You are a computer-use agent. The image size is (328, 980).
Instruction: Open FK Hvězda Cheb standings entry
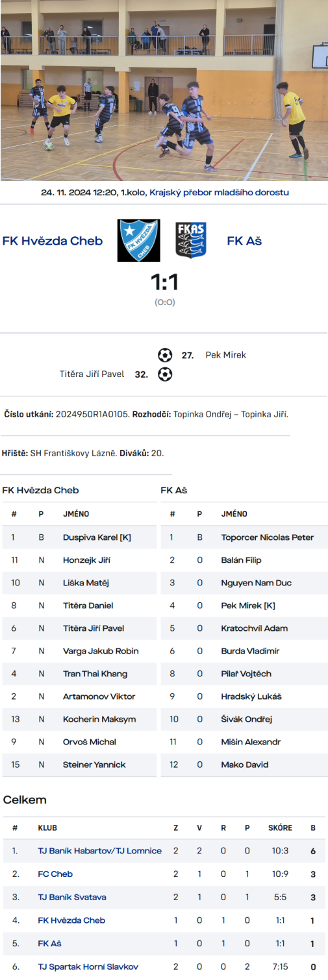[x=71, y=920]
